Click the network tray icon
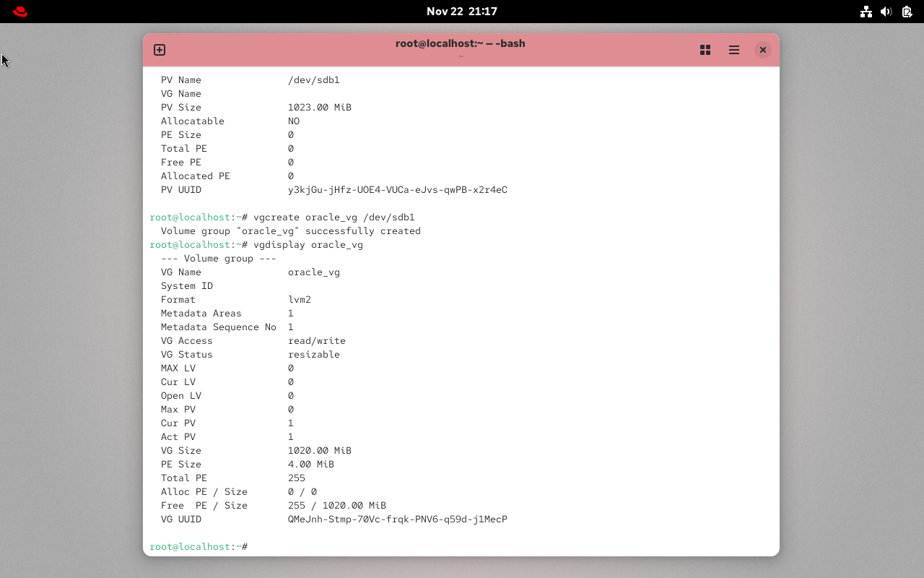Viewport: 924px width, 578px height. [866, 11]
